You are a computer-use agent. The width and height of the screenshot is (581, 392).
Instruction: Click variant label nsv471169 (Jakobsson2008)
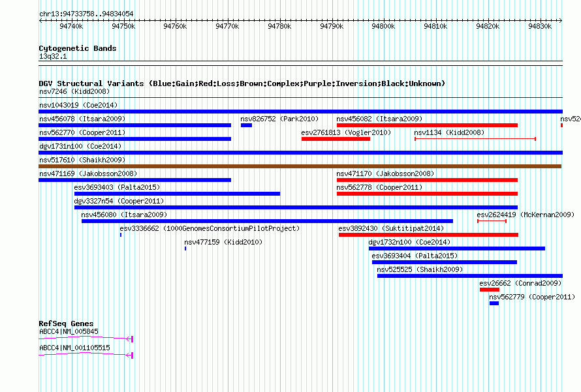tap(88, 173)
